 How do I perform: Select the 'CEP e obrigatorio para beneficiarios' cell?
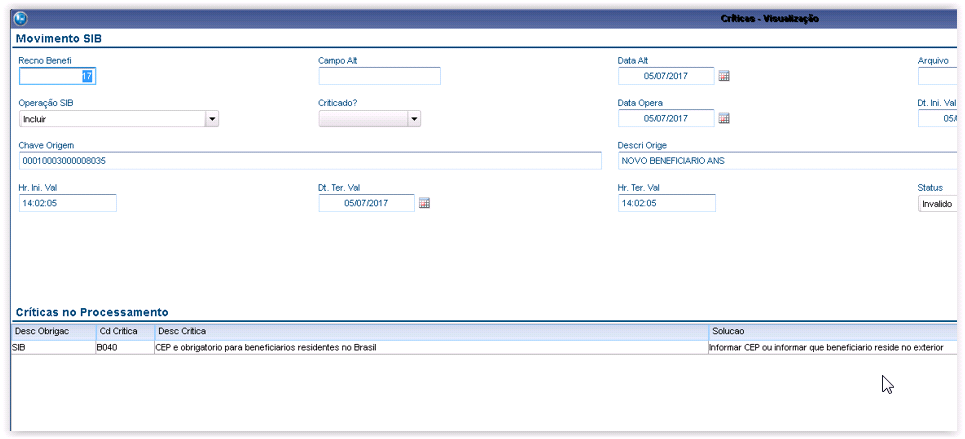coord(431,348)
